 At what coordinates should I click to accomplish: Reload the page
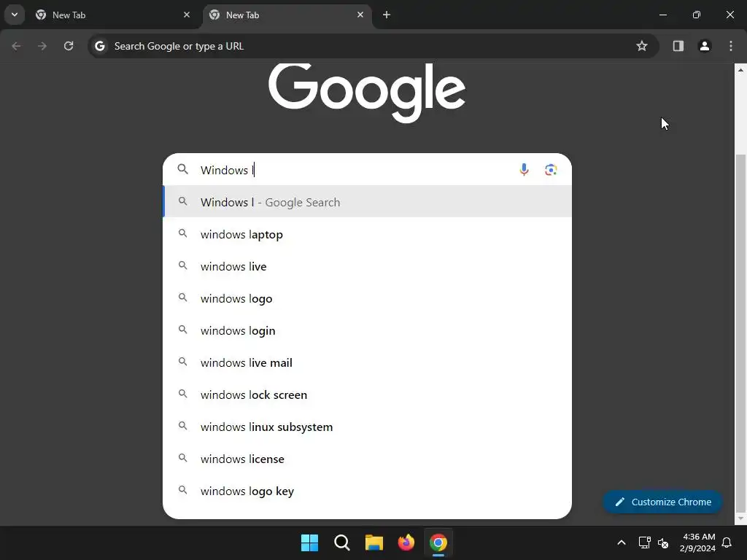point(69,46)
